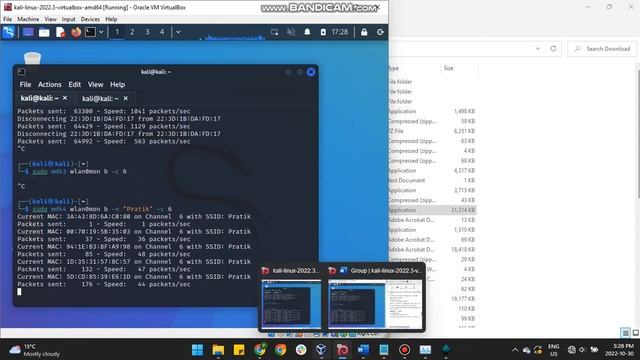This screenshot has height=360, width=640.
Task: Select the highlighted 31,314 KB application row
Action: coord(432,210)
